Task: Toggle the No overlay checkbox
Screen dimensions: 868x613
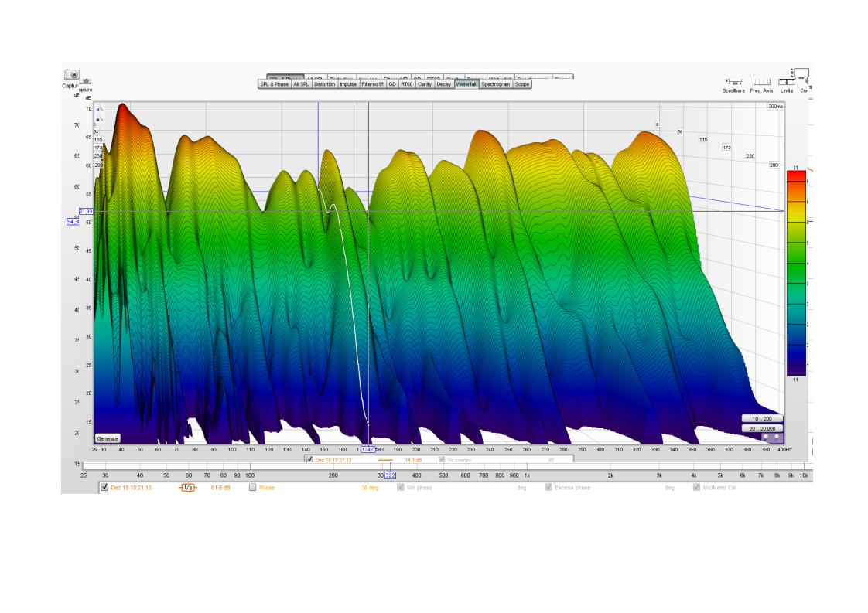Action: (x=442, y=460)
